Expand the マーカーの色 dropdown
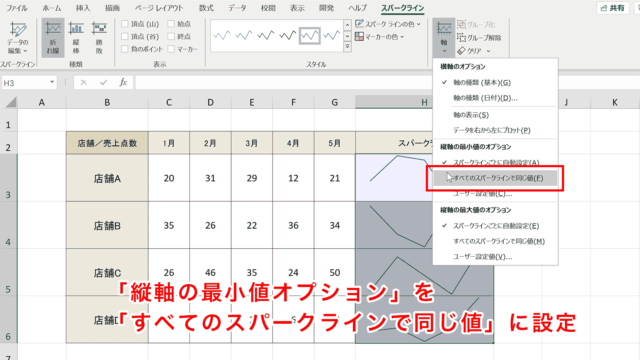 click(402, 37)
